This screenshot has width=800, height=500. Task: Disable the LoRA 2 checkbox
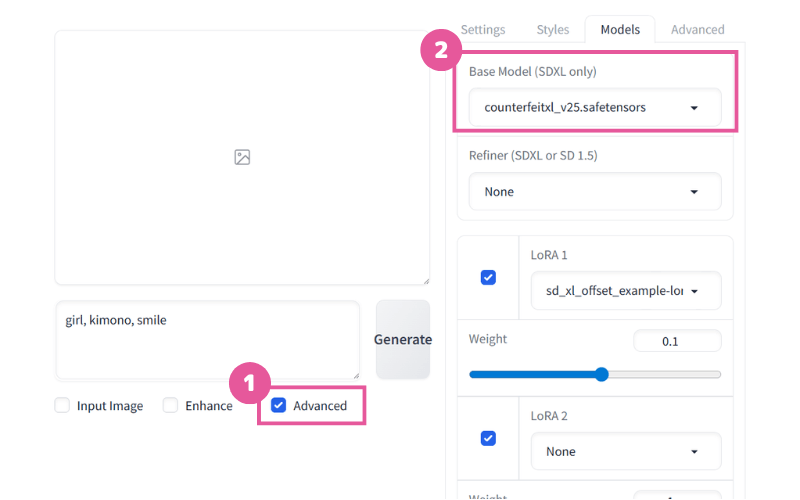click(x=488, y=438)
